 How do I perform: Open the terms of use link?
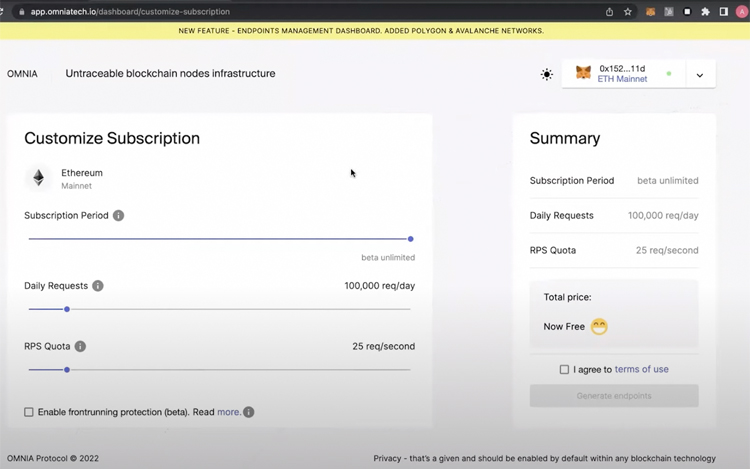pyautogui.click(x=641, y=369)
